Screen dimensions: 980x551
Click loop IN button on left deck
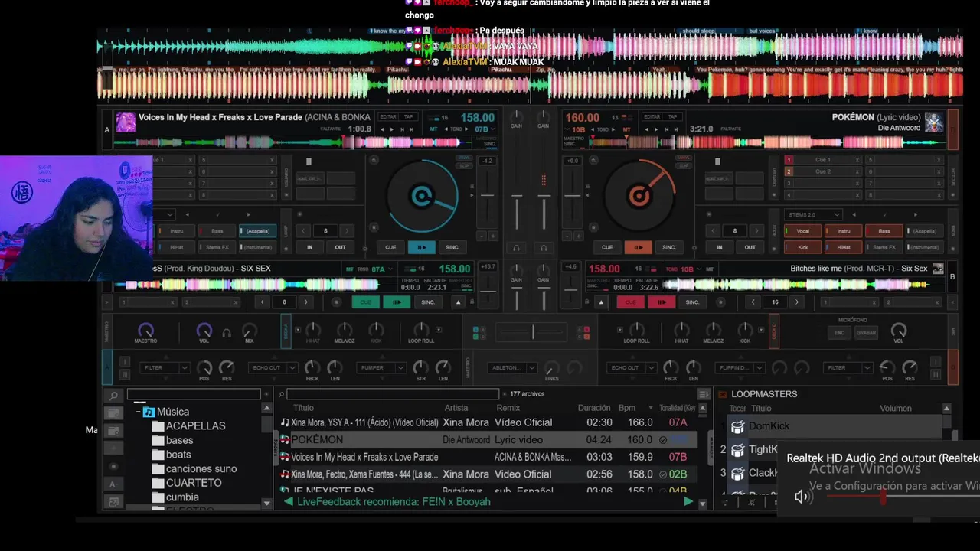(x=310, y=247)
